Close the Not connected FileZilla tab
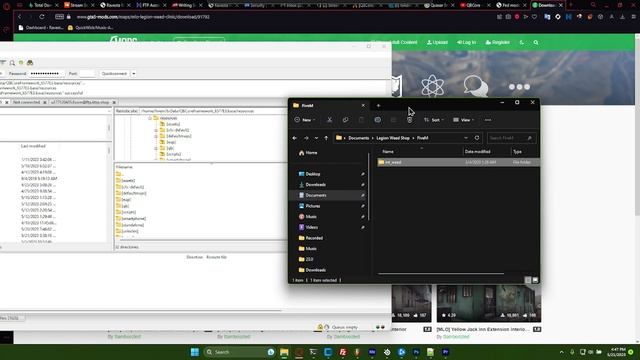This screenshot has height=360, width=640. [45, 102]
